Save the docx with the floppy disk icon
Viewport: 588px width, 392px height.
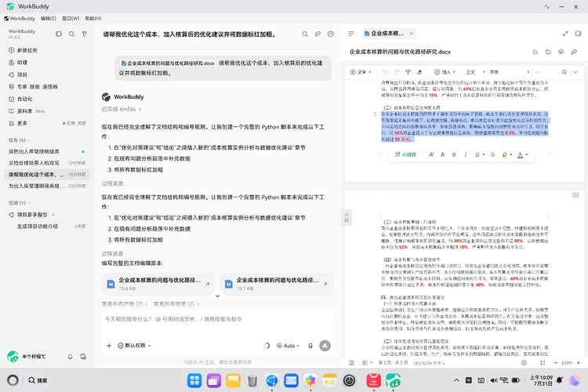(x=535, y=52)
